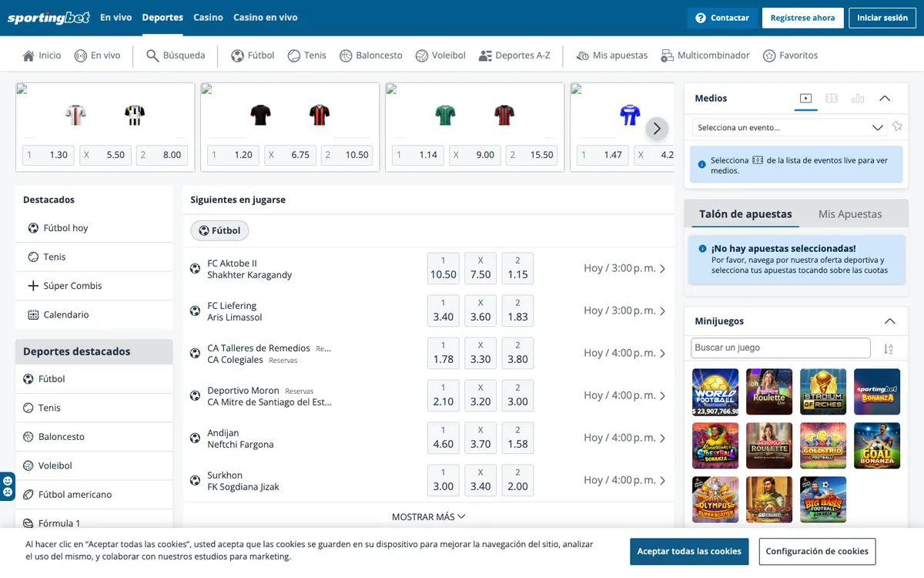The image size is (924, 578).
Task: Open Fútbol hoy in Destacados
Action: 93,228
